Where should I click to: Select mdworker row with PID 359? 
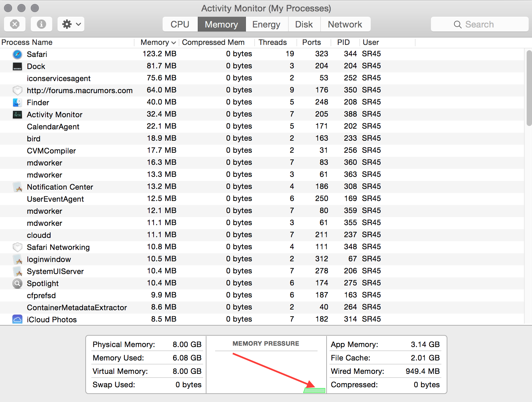[x=262, y=211]
